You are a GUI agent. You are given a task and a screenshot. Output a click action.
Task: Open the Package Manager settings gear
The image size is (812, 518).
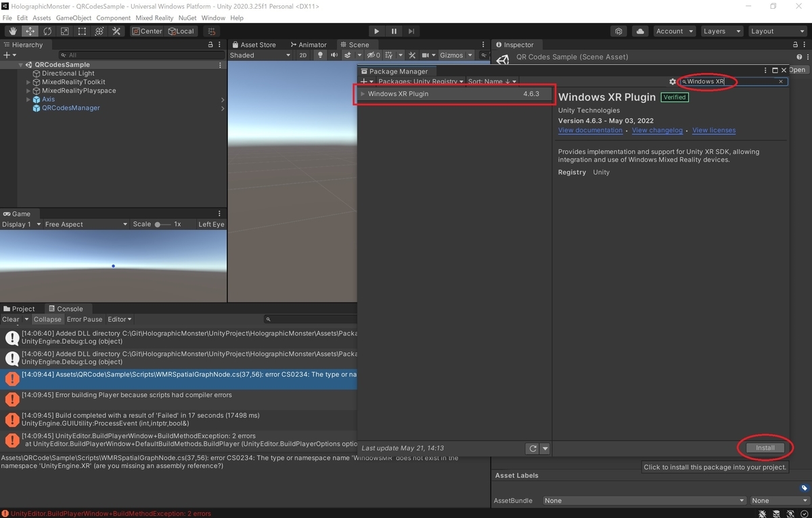click(673, 82)
